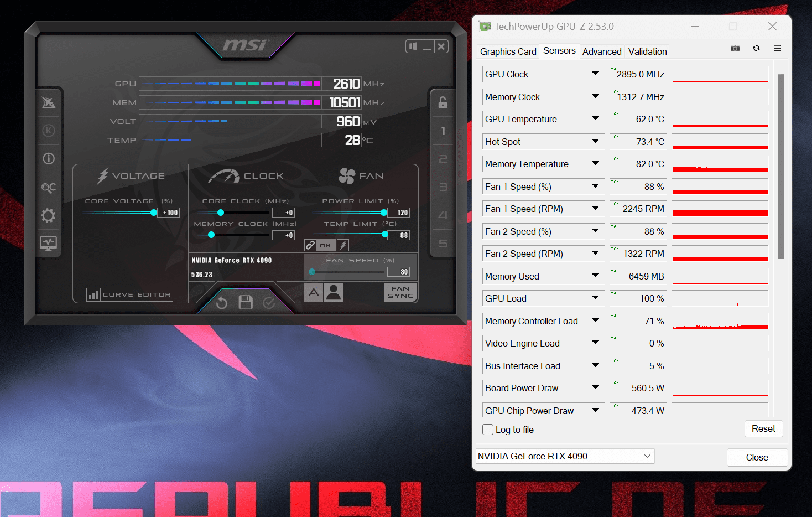
Task: Refresh GPU-Z sensors with refresh icon
Action: click(756, 48)
